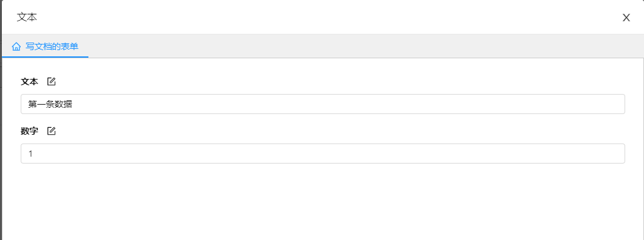Dismiss the dialog using the top-right X
The height and width of the screenshot is (240, 644).
pos(626,17)
